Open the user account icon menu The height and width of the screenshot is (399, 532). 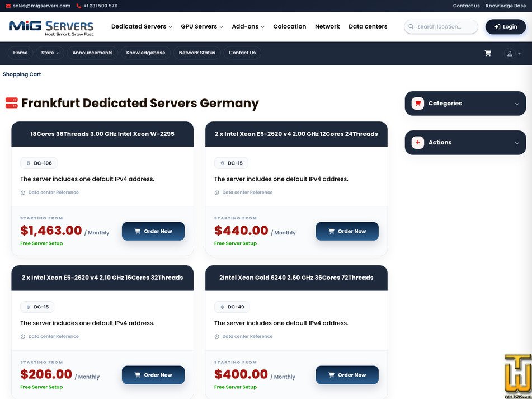coord(512,53)
